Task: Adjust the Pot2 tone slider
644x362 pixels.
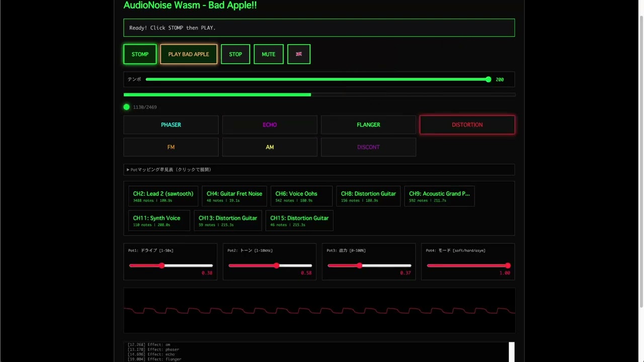Action: [x=270, y=265]
